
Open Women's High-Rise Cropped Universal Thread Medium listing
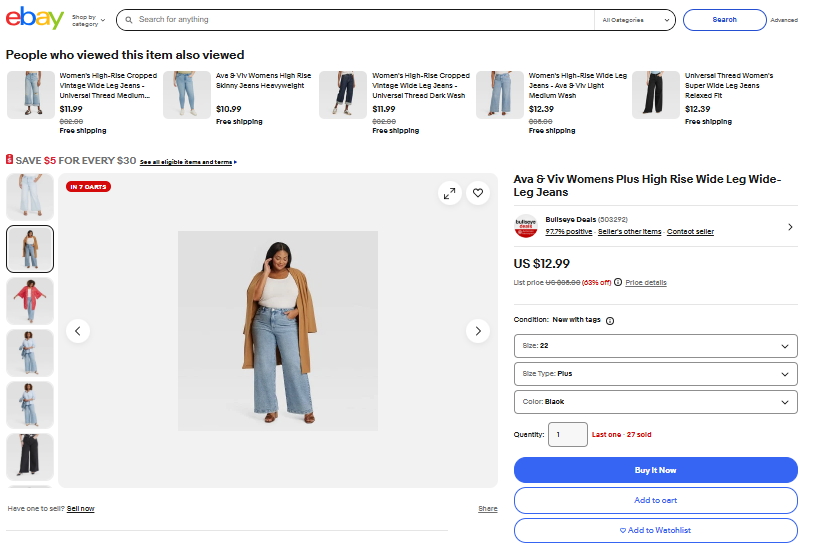pos(108,85)
